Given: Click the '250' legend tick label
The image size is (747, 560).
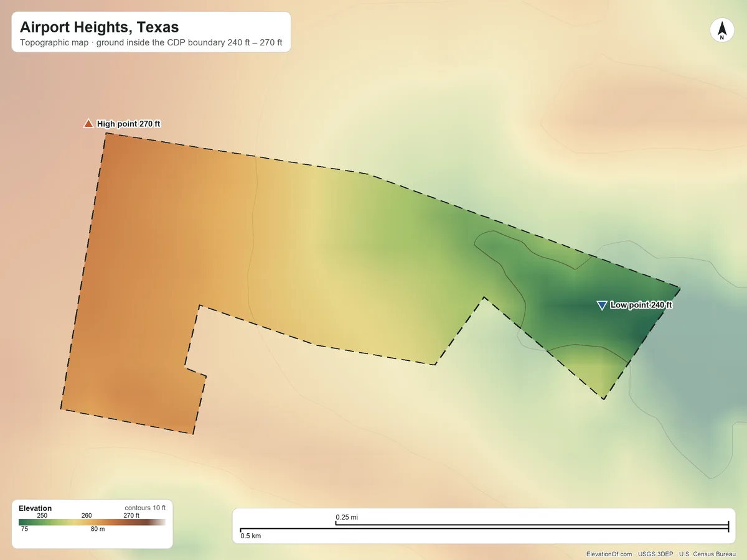Looking at the screenshot, I should 42,515.
